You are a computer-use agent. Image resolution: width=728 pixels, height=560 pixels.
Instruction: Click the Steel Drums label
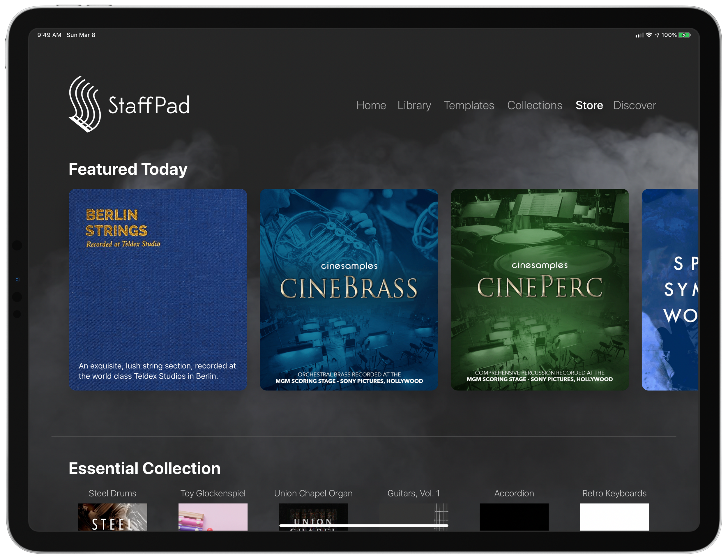112,493
